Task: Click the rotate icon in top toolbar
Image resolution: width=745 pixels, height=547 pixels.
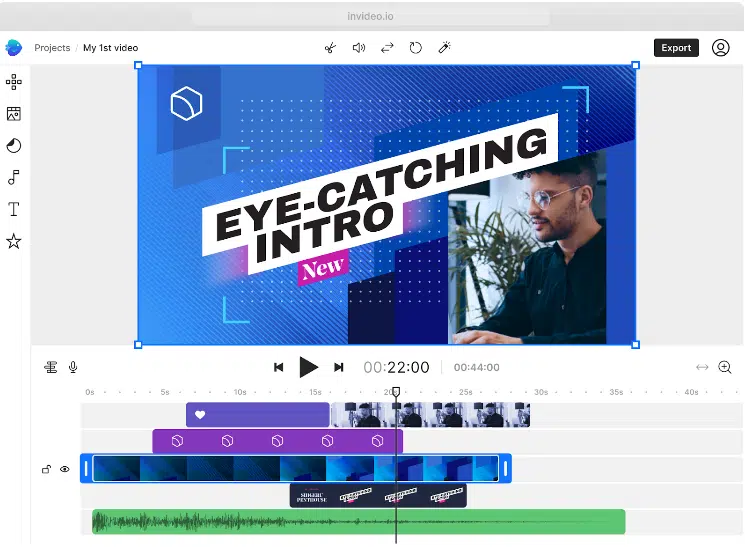Action: (416, 48)
